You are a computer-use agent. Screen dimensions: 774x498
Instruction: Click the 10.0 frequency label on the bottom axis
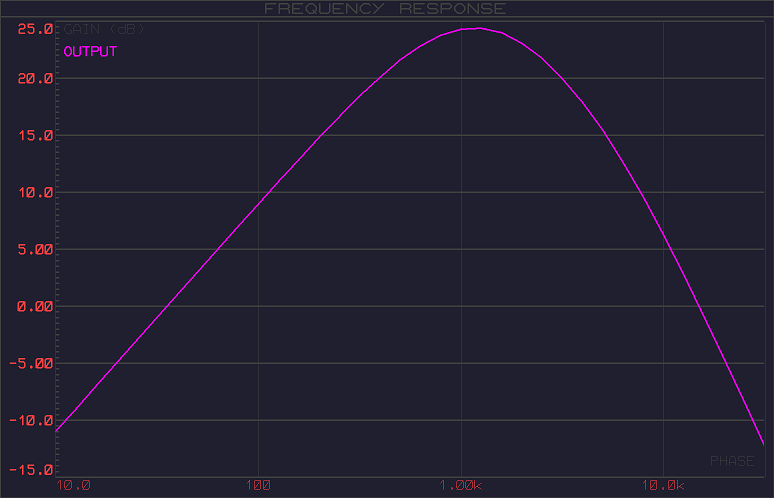click(x=74, y=485)
